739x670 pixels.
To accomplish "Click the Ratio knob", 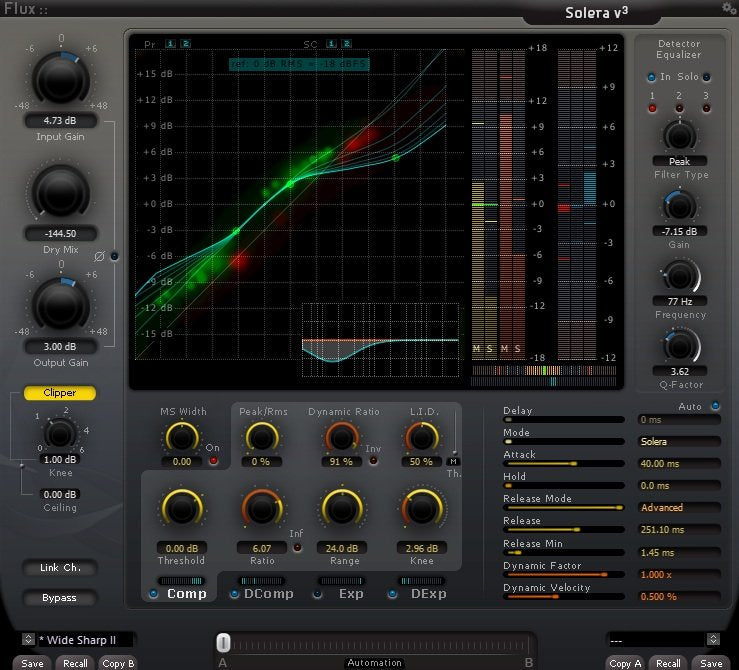I will [261, 509].
